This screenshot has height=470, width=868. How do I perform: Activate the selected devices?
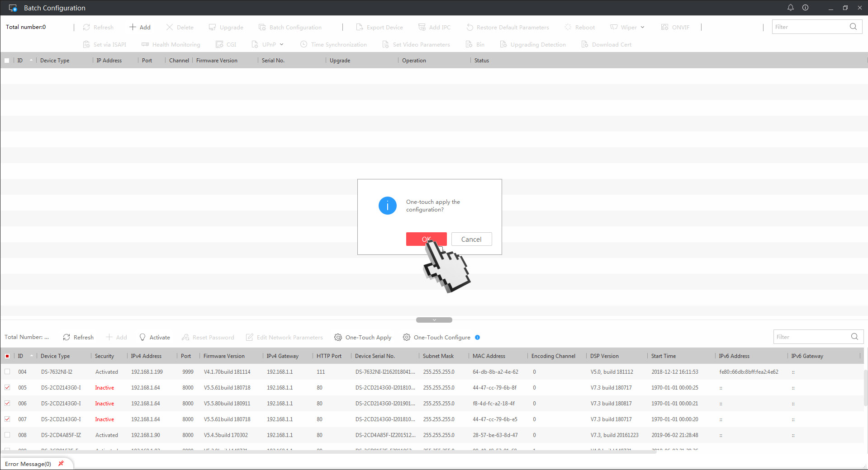coord(155,337)
